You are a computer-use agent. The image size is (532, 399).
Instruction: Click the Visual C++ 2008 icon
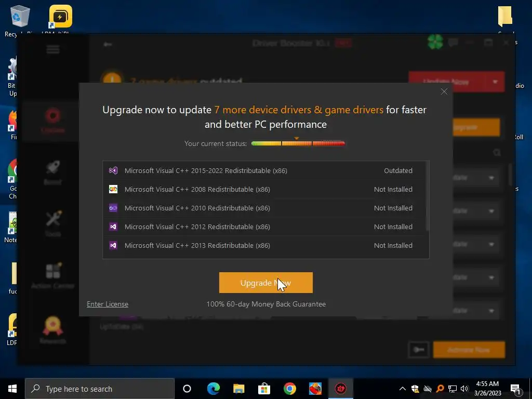(x=113, y=189)
